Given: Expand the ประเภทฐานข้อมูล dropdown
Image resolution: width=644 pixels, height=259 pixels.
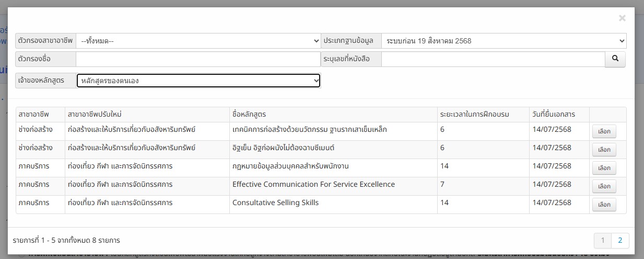Looking at the screenshot, I should (x=504, y=41).
